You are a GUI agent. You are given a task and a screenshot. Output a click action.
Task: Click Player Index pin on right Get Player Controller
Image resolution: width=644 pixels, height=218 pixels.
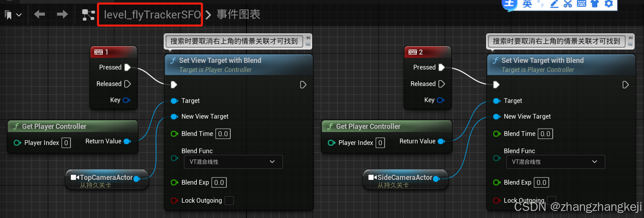point(331,143)
